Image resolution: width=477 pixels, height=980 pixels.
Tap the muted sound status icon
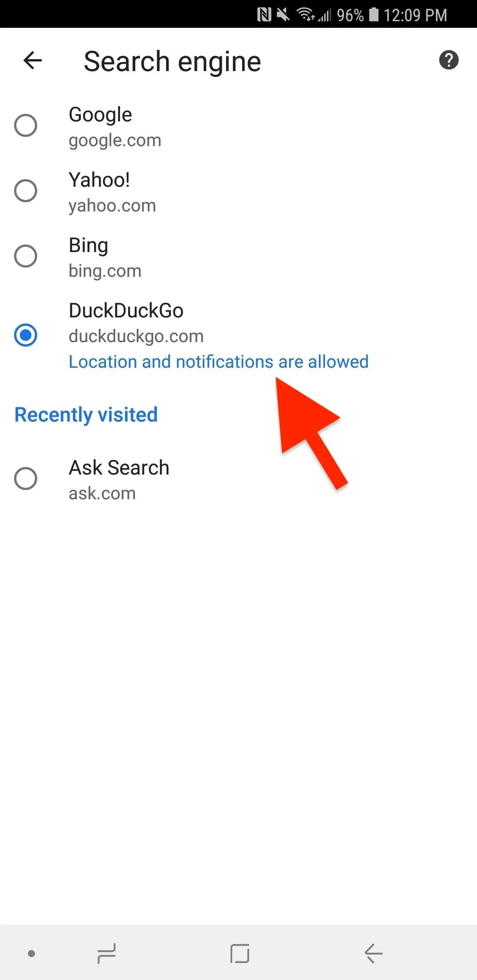click(x=283, y=15)
